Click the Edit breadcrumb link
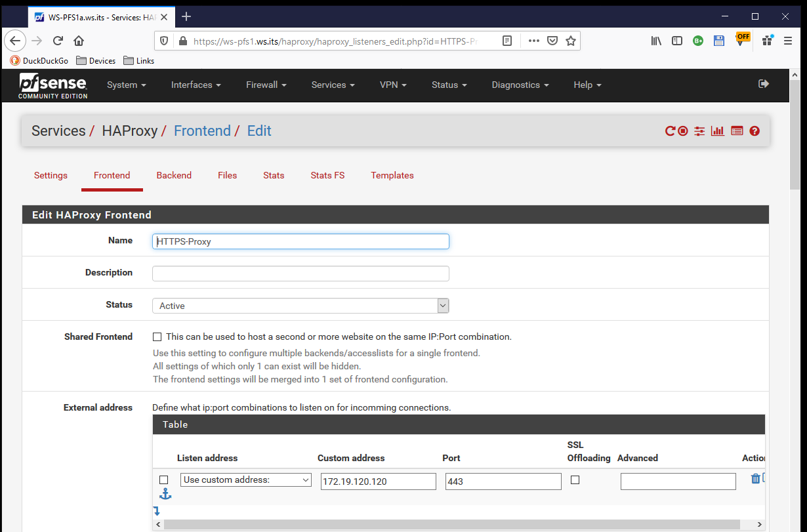Screen dimensions: 807x532 click(x=259, y=131)
